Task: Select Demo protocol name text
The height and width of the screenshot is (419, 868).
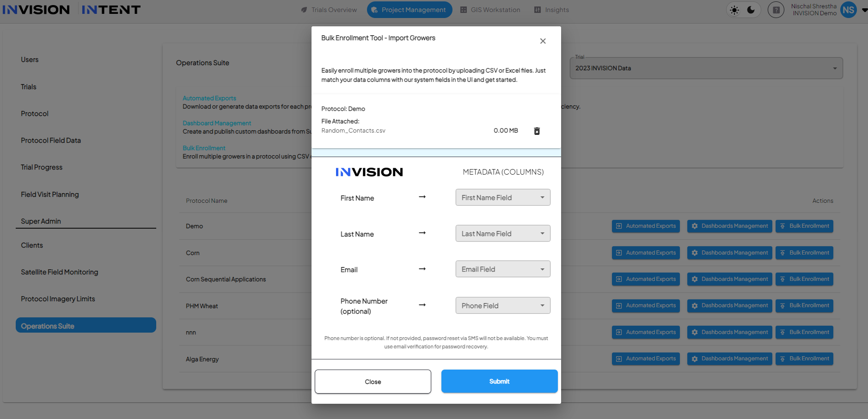Action: point(194,226)
